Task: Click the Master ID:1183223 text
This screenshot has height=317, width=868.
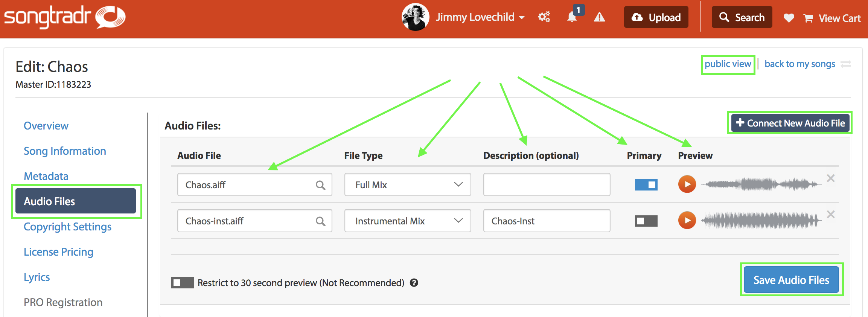Action: coord(53,84)
